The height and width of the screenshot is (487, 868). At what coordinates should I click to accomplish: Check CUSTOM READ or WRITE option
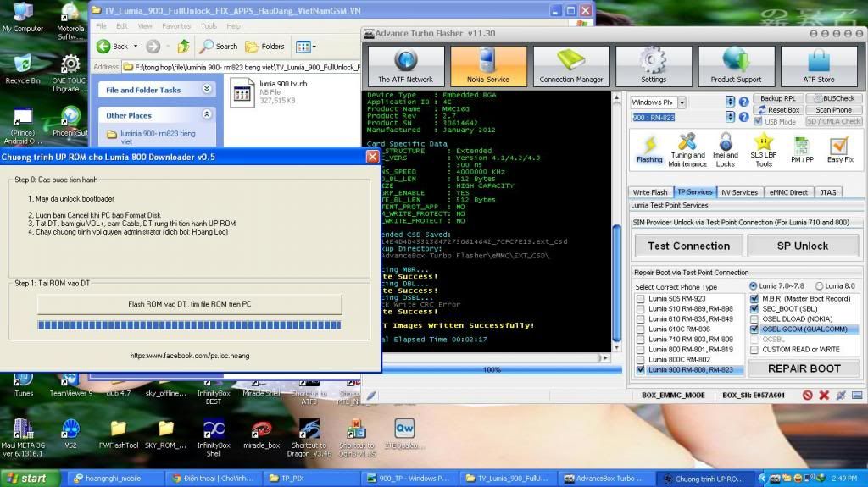754,350
